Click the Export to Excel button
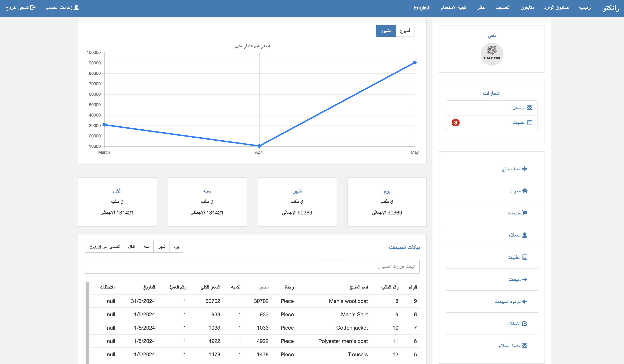The width and height of the screenshot is (624, 364). 104,247
